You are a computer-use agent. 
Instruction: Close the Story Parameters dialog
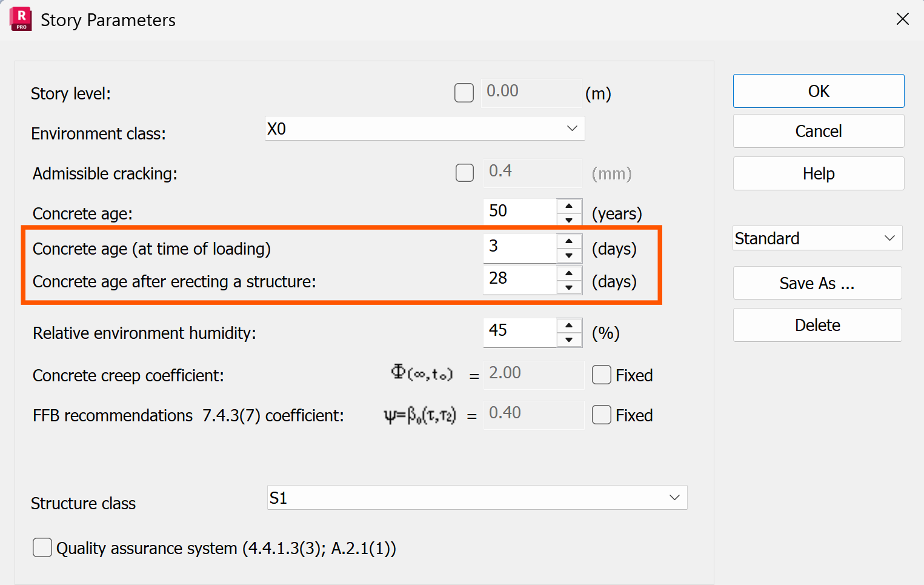click(902, 19)
